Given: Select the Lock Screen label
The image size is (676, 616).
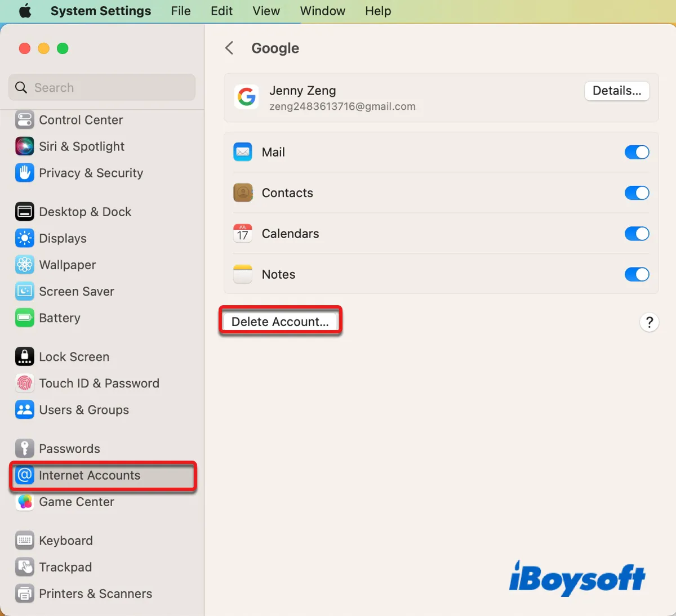Looking at the screenshot, I should click(74, 356).
